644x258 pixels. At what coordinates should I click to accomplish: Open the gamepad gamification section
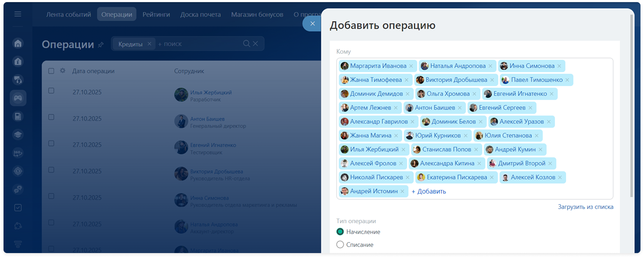tap(18, 98)
